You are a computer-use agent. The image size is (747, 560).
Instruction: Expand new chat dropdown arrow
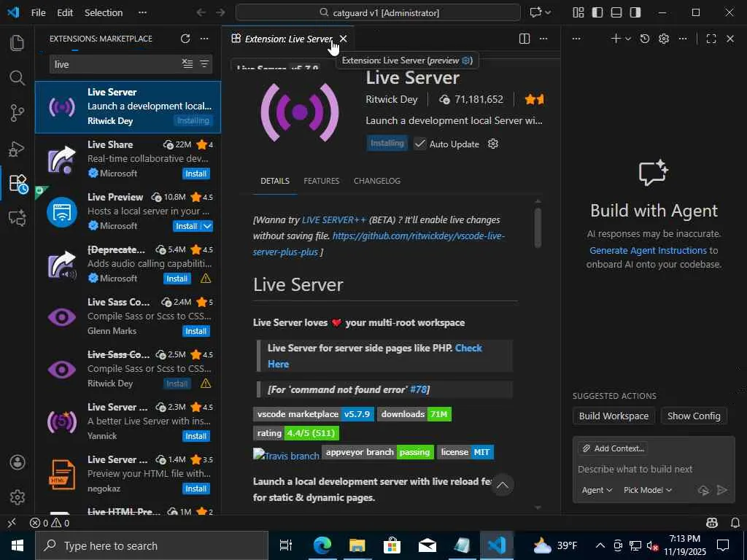pyautogui.click(x=628, y=39)
